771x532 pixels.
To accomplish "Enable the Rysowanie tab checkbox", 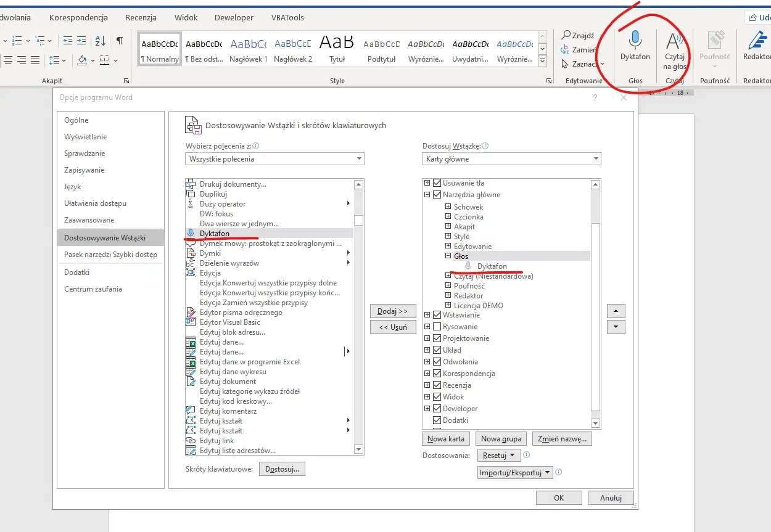I will (437, 327).
